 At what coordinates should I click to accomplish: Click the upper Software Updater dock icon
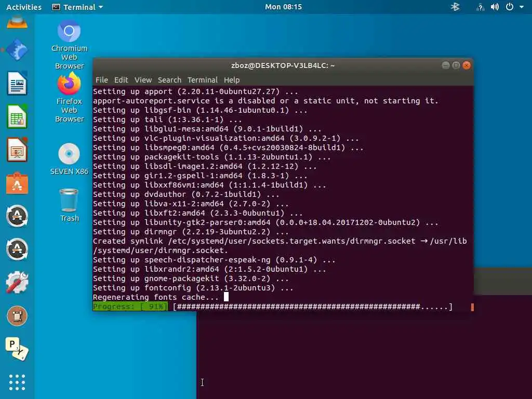17,216
